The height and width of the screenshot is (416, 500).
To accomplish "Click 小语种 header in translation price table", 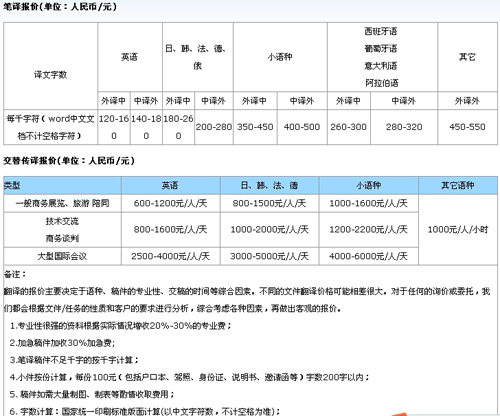I will tap(280, 57).
